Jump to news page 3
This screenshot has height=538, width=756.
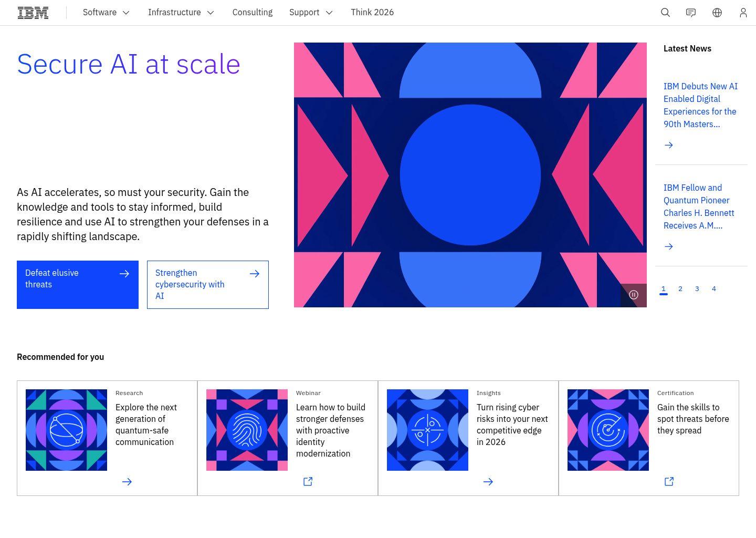(697, 288)
